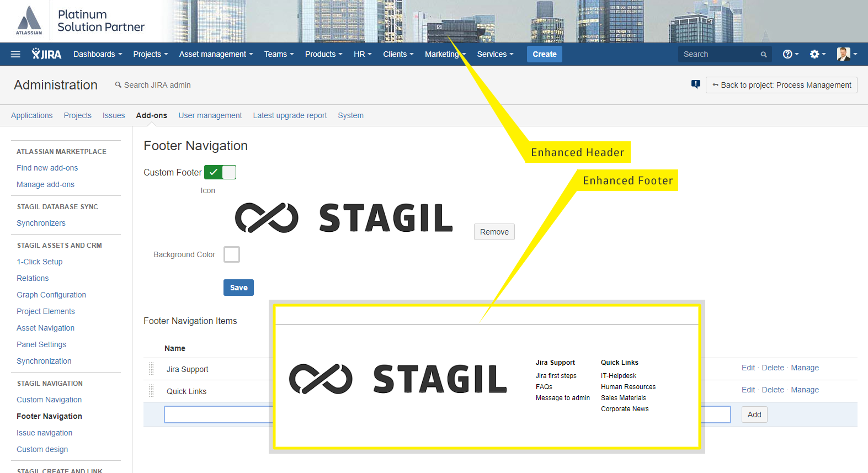Click the blue Create button

(x=545, y=54)
